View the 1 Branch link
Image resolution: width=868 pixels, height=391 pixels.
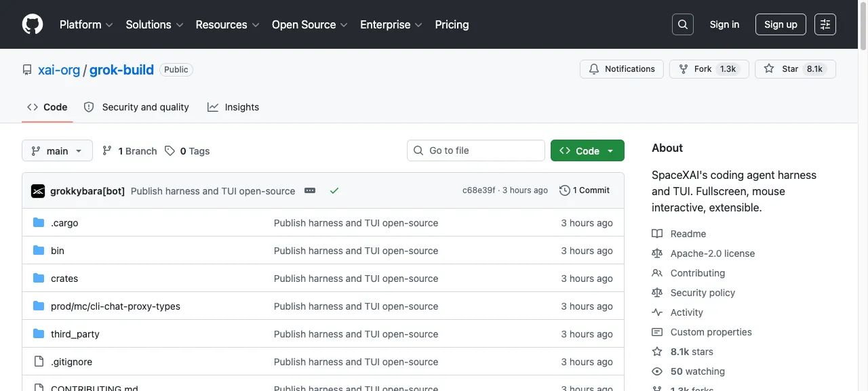pos(130,151)
